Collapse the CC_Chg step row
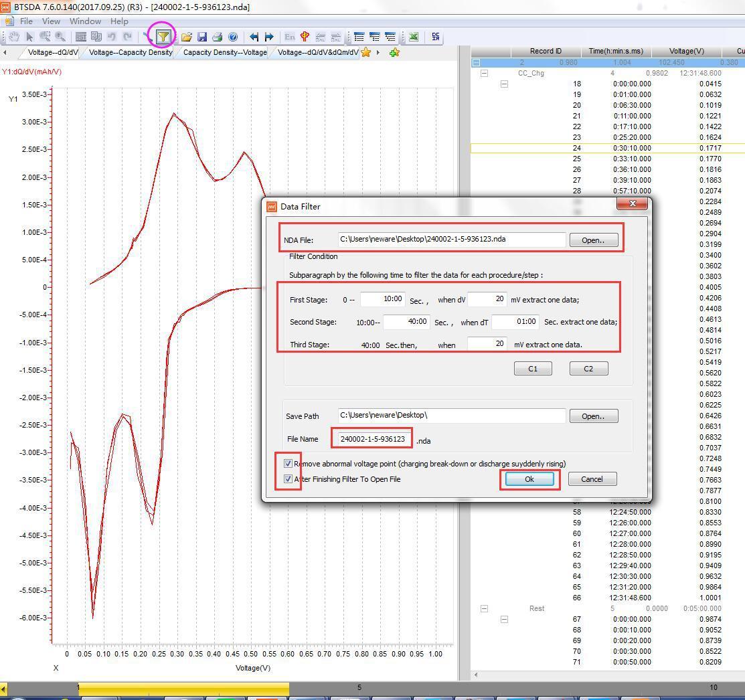The width and height of the screenshot is (745, 700). pos(484,73)
